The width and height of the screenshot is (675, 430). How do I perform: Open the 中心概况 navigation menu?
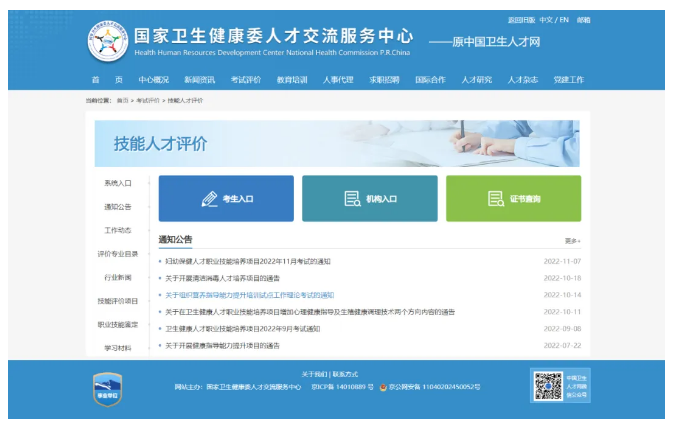tap(154, 80)
